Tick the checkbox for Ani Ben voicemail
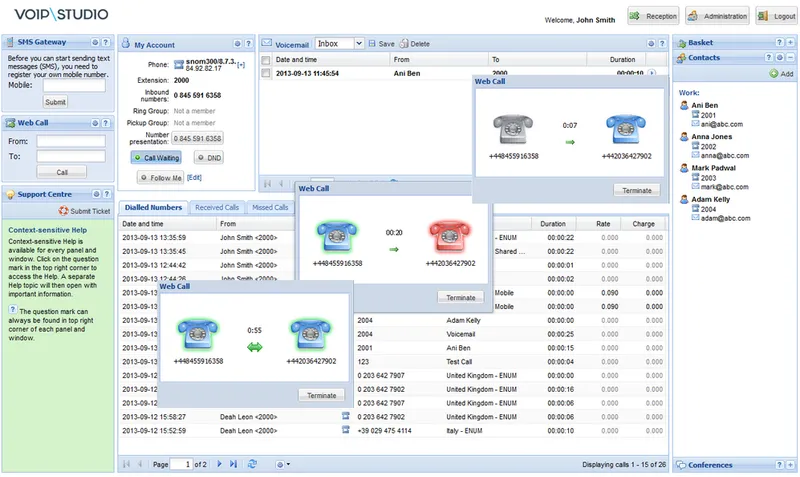Screen dimensions: 800x477 (x=266, y=73)
